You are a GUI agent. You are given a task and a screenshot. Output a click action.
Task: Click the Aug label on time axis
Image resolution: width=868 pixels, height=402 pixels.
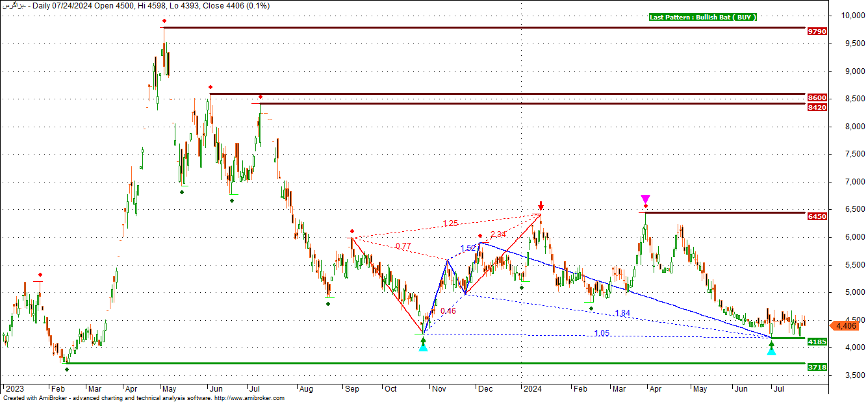305,388
